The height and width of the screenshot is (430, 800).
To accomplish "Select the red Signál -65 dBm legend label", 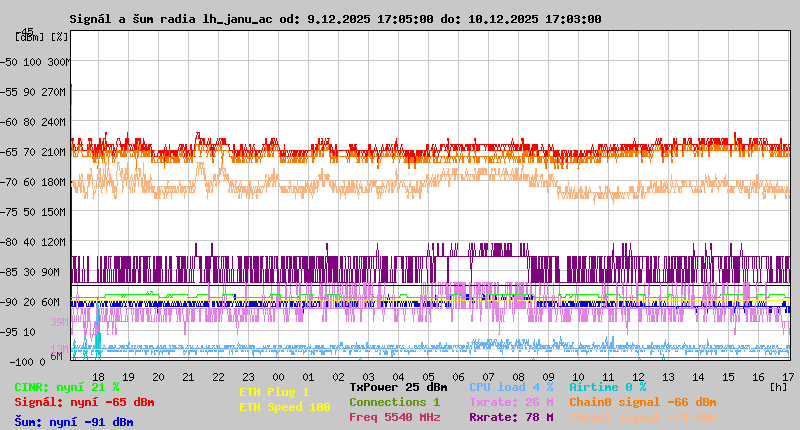I will click(x=84, y=402).
